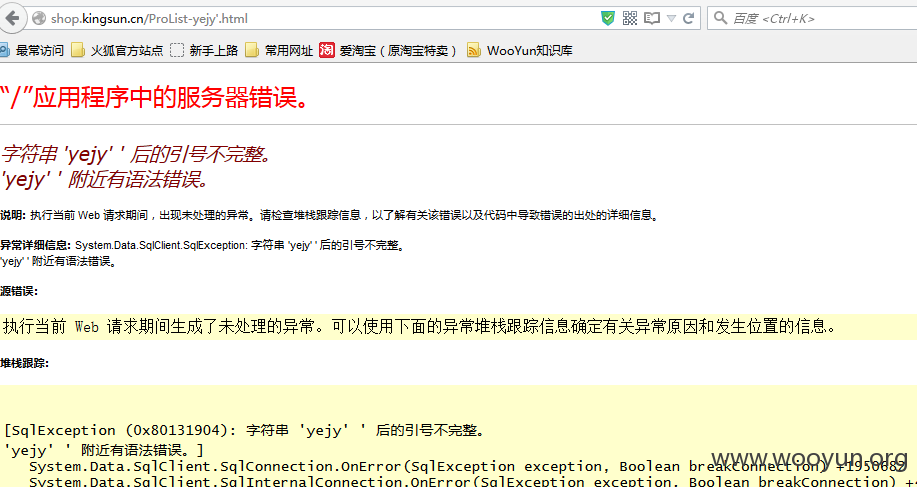Reload the page with the refresh icon
Screen dimensions: 917x487
tap(689, 19)
